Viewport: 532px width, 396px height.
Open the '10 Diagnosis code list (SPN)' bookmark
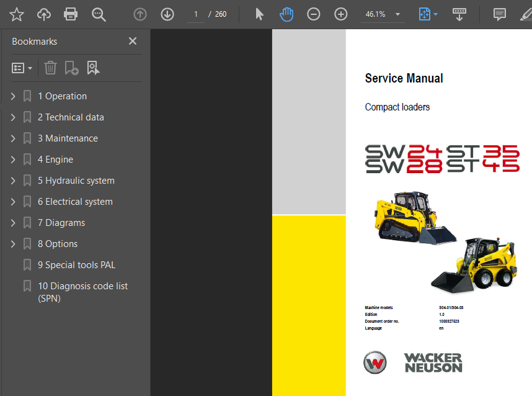[82, 292]
